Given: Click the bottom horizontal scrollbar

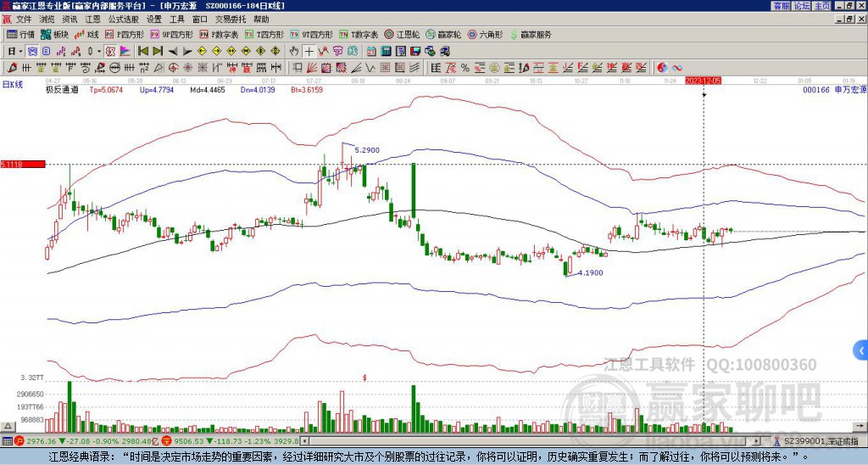Looking at the screenshot, I should click(531, 441).
